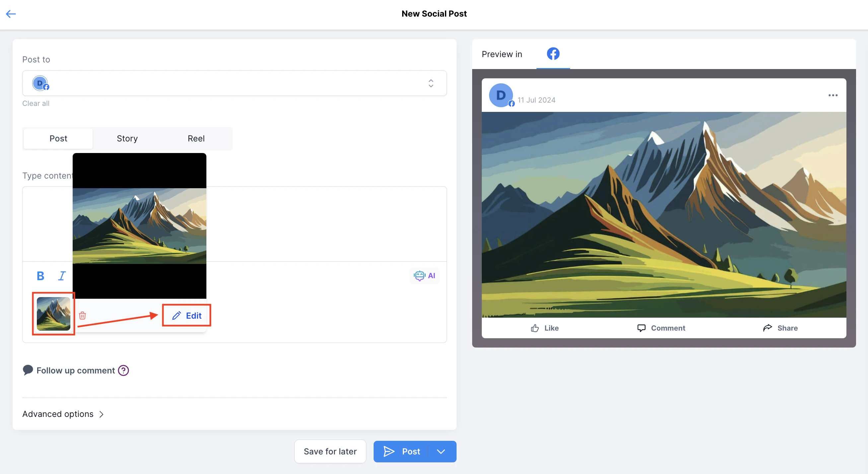
Task: Toggle bold formatting
Action: click(40, 276)
